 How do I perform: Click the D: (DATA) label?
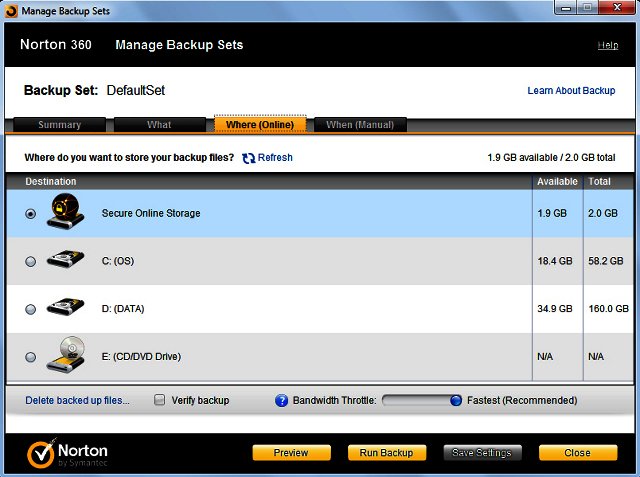pos(123,309)
